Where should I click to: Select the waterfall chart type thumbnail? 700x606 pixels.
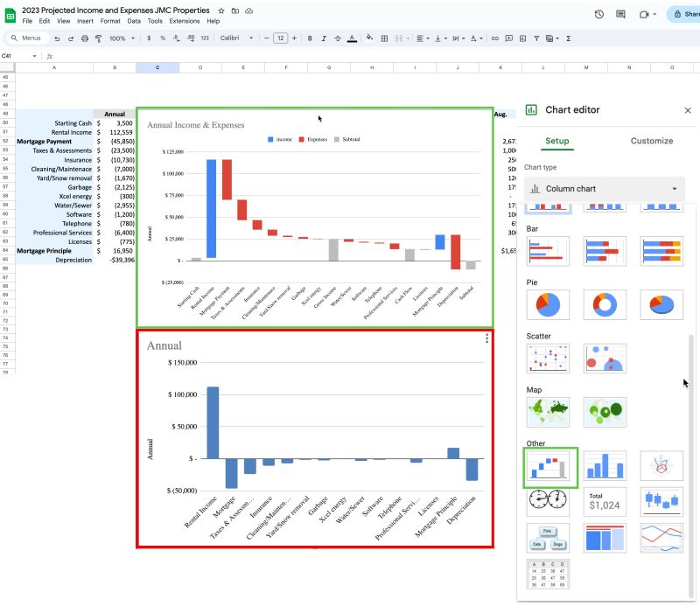pyautogui.click(x=550, y=468)
